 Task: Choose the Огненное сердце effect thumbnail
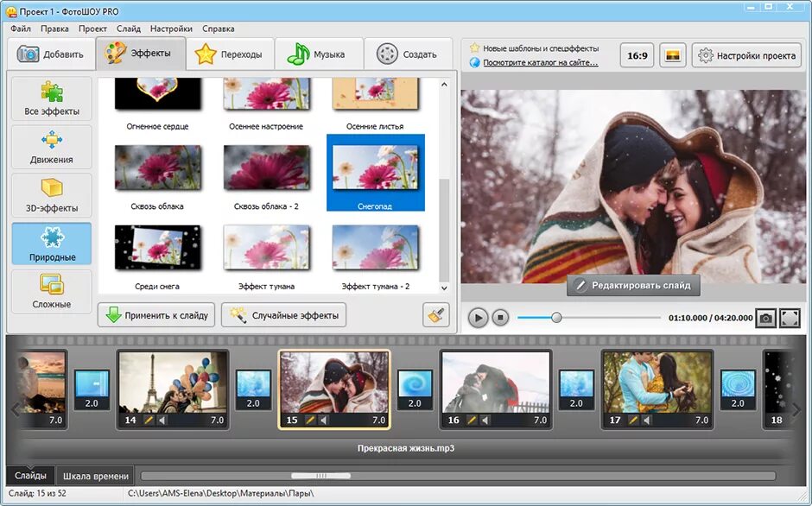pos(157,94)
